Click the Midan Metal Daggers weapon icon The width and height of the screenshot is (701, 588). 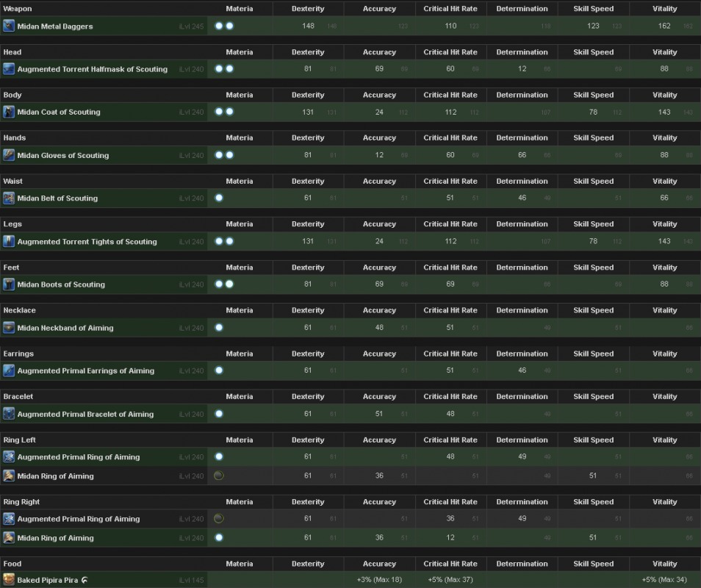9,26
